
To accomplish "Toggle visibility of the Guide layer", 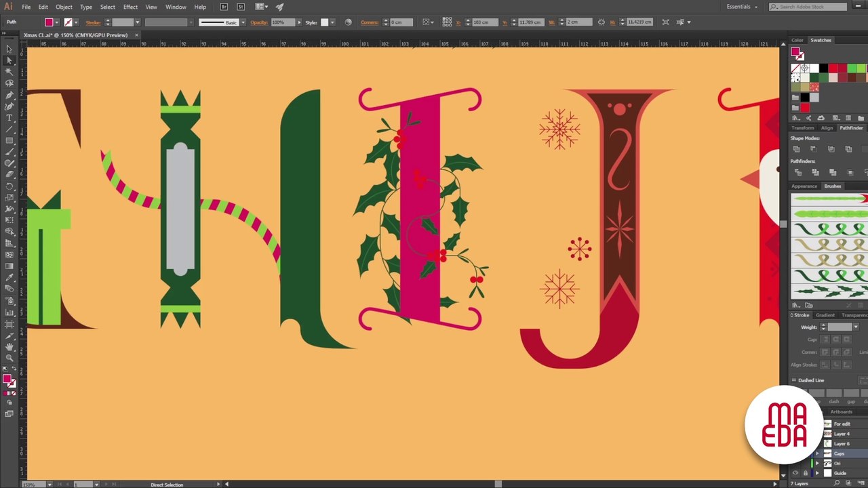I will [795, 473].
